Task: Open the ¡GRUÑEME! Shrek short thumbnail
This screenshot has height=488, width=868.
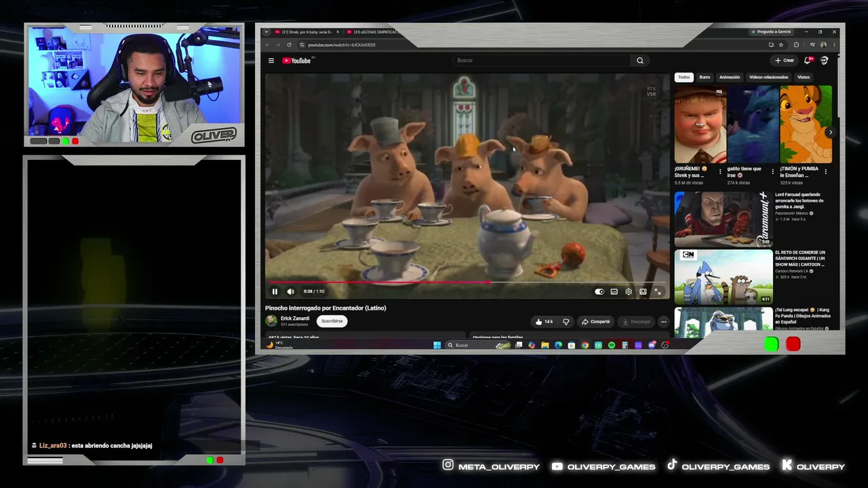Action: click(x=701, y=125)
